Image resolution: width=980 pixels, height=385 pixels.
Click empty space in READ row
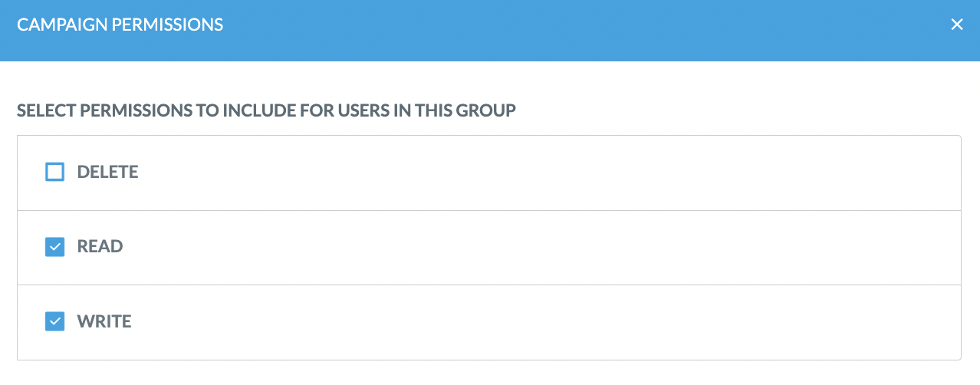coord(537,248)
